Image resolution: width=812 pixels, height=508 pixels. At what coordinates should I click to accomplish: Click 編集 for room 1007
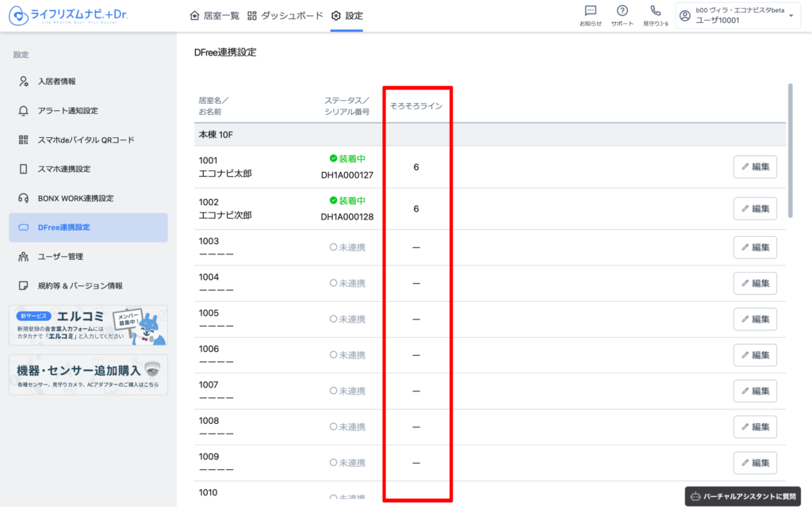755,391
